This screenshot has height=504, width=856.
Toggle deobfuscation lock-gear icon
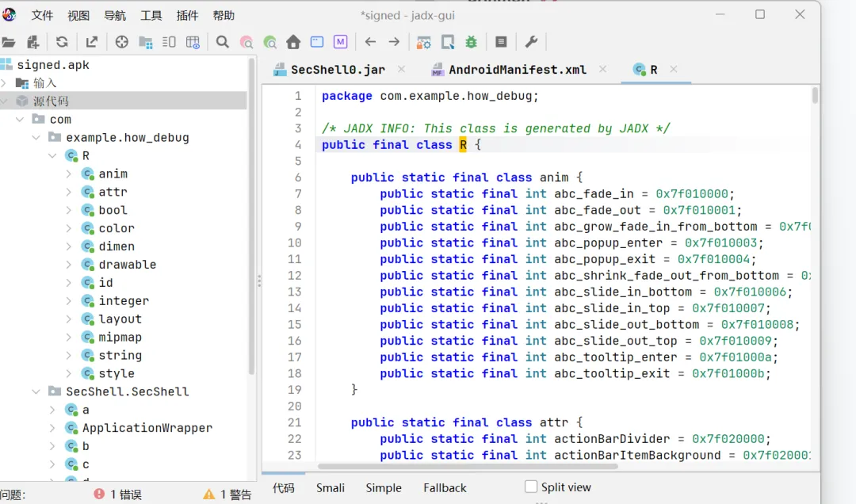[423, 42]
